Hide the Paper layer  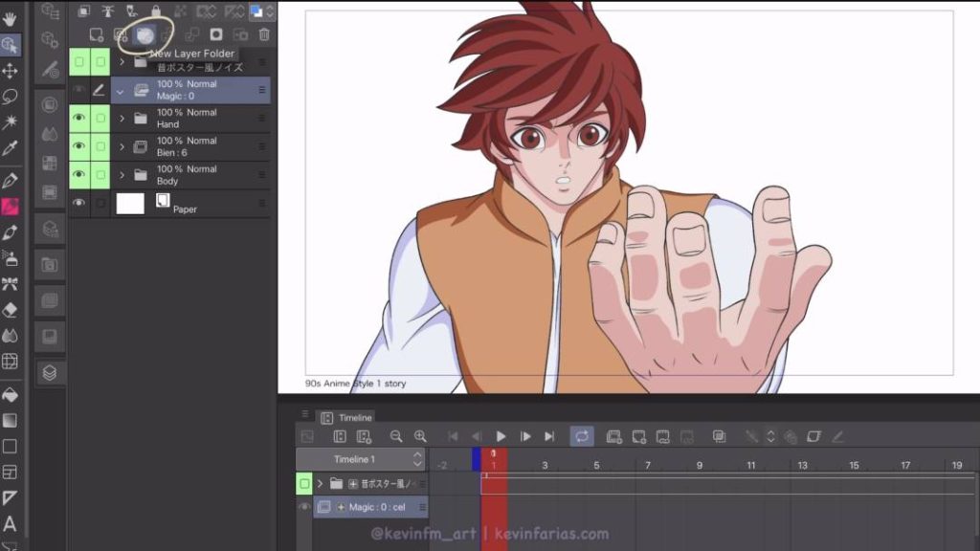(80, 203)
